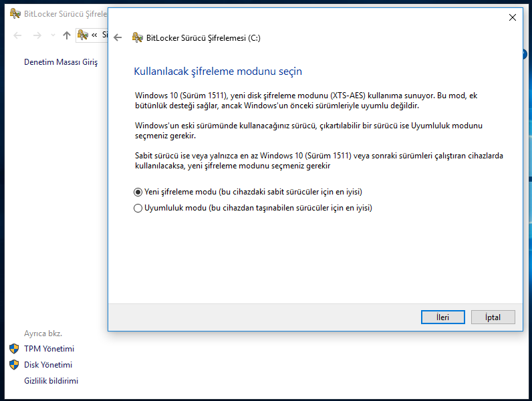
Task: Click Forward arrow in Control Panel window
Action: coord(37,35)
